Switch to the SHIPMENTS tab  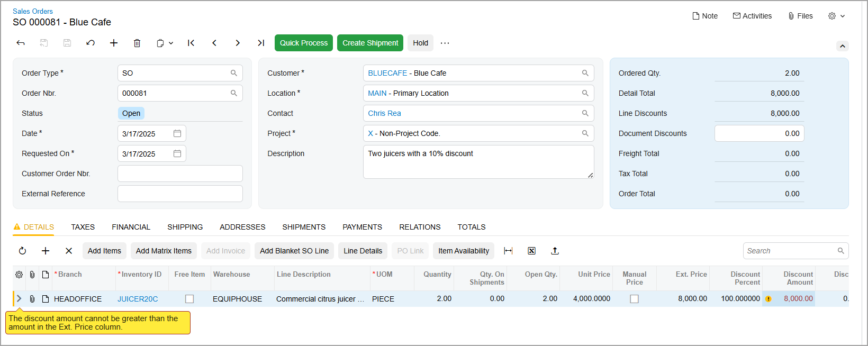[304, 227]
